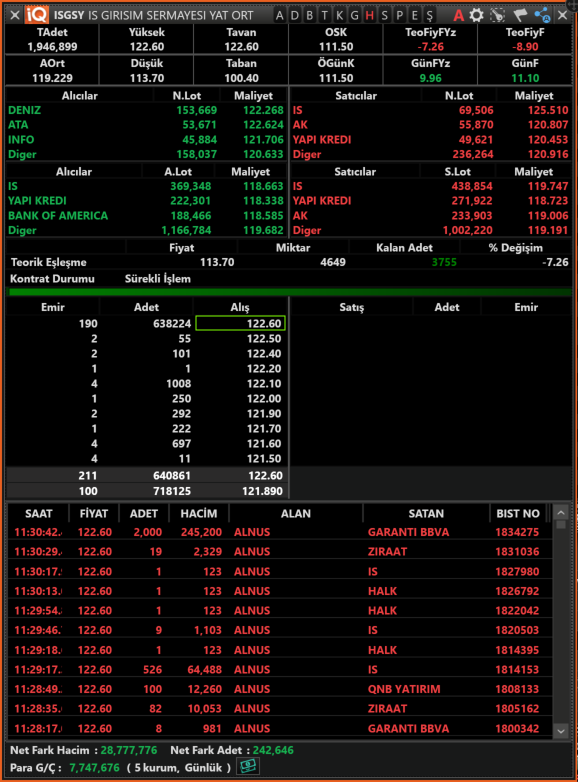Click the TAdet value 1,946,899
The height and width of the screenshot is (782, 578).
[x=52, y=47]
